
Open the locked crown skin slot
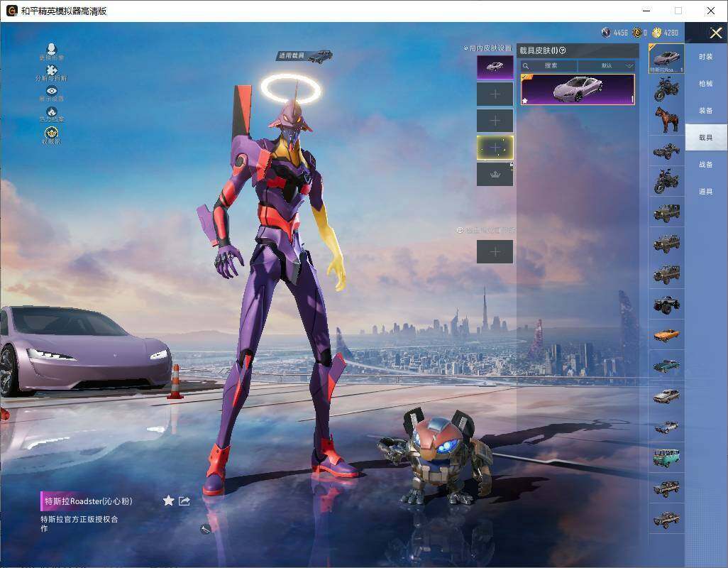click(495, 175)
